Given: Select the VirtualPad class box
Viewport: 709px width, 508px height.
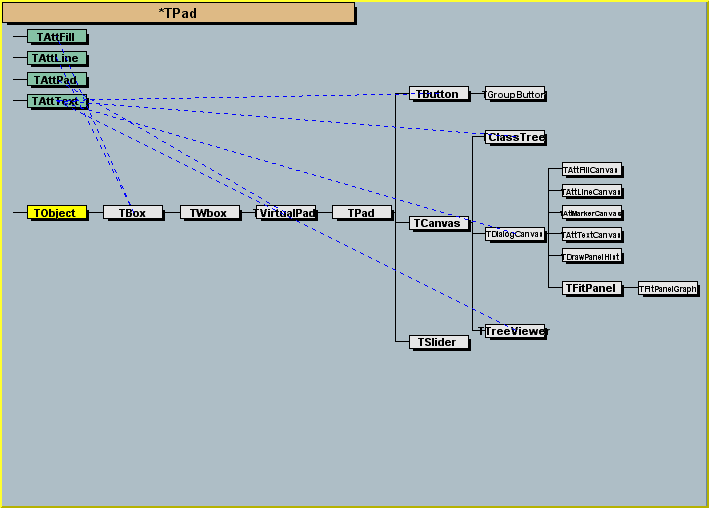Looking at the screenshot, I should [x=286, y=213].
